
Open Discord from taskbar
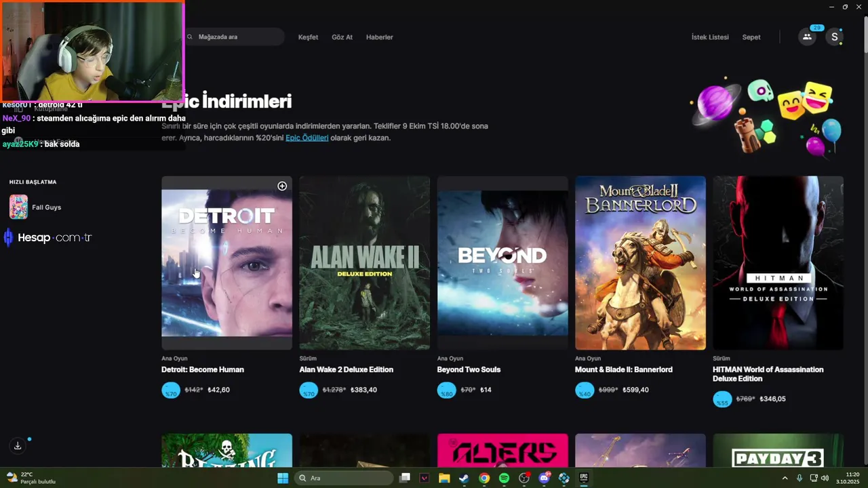tap(544, 478)
